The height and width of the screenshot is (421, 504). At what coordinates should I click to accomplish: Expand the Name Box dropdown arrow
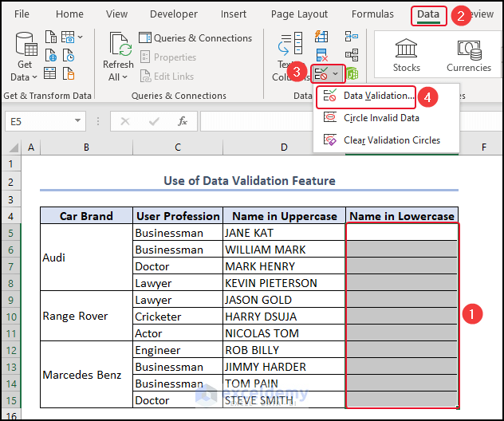pos(78,121)
